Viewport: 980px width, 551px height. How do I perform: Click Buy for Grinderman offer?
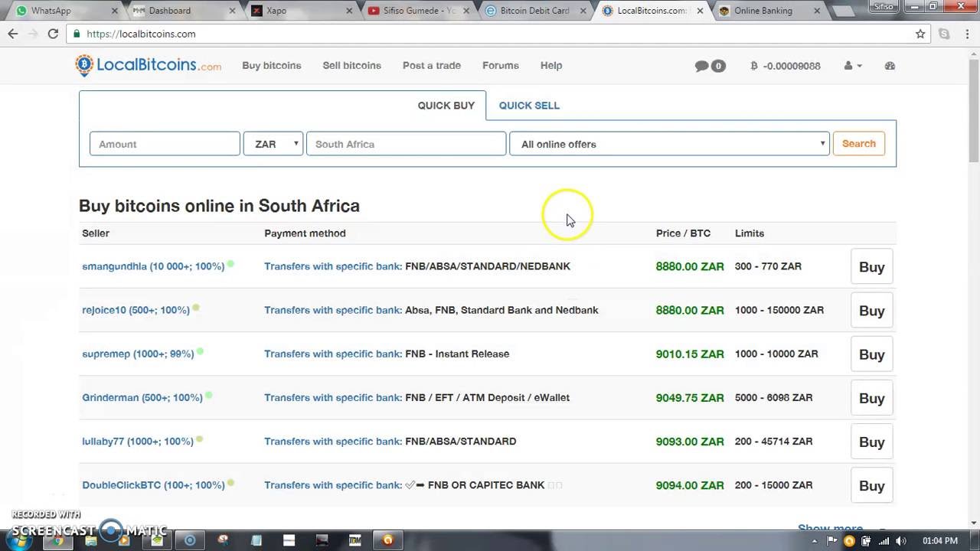871,398
